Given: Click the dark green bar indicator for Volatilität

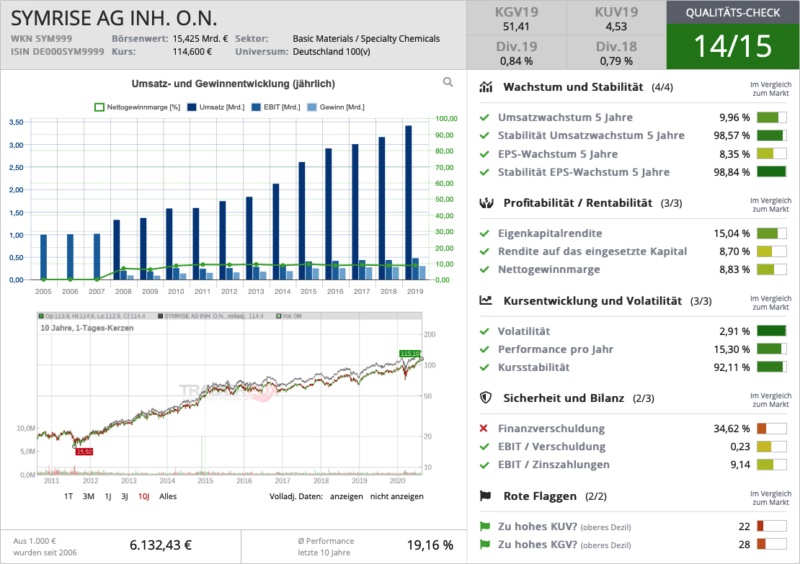Looking at the screenshot, I should 771,331.
